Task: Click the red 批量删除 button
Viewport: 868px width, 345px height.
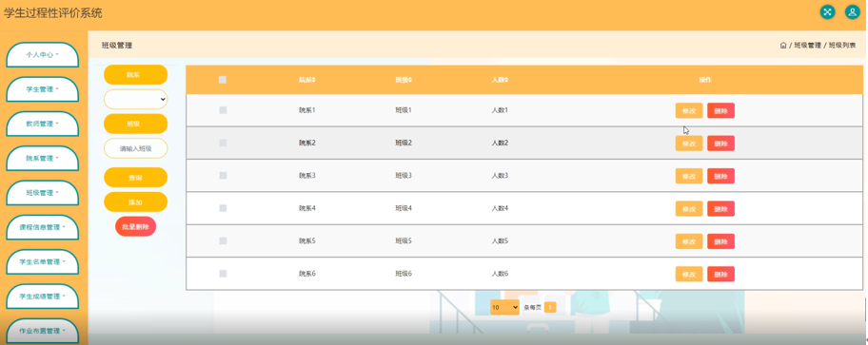Action: pos(135,226)
